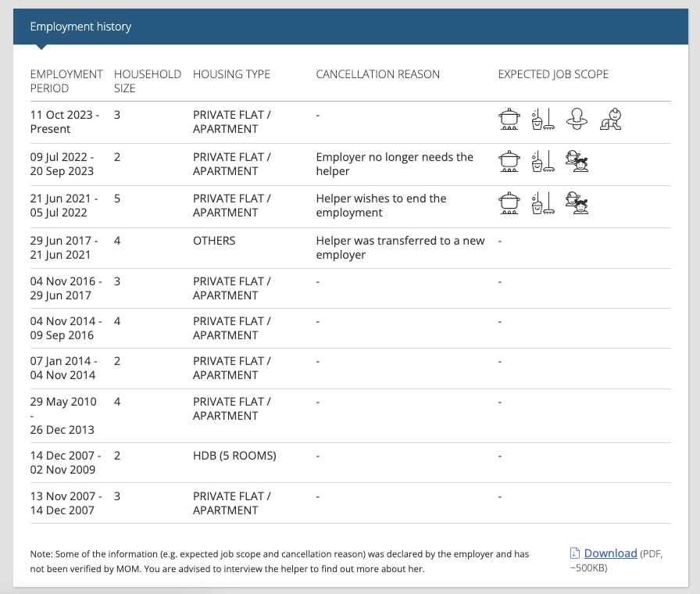
Task: Click cooking pot icon in 21 Jun 2021 row
Action: 509,202
